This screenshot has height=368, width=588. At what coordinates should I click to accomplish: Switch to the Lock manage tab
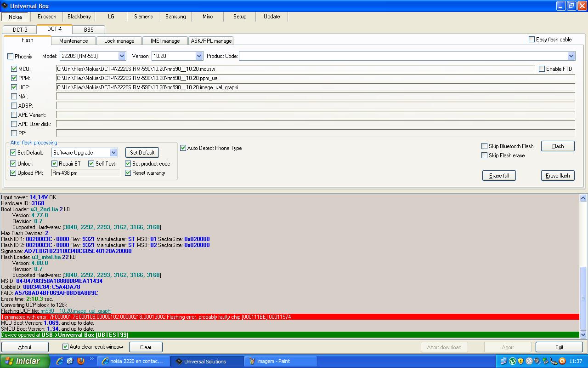(x=119, y=41)
